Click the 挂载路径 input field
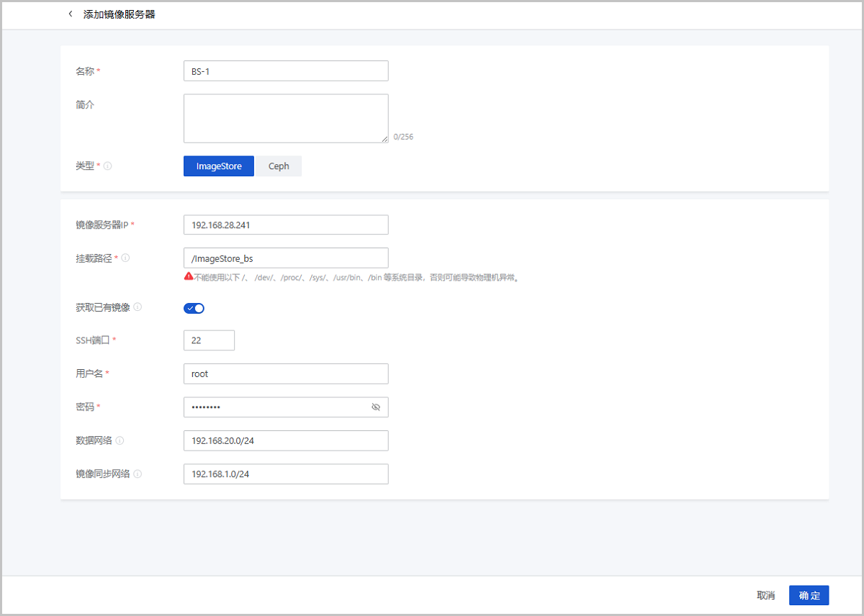 pos(286,258)
